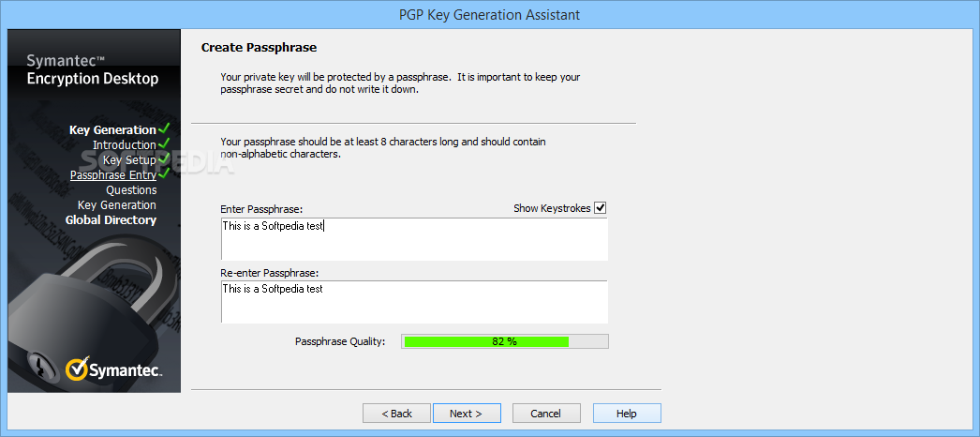Toggle the Show Keystrokes checkbox
This screenshot has height=437, width=980.
pos(601,208)
